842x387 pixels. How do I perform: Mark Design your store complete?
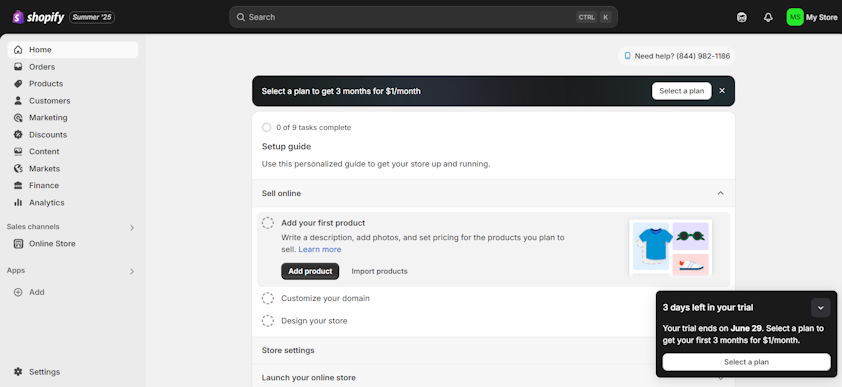click(267, 321)
